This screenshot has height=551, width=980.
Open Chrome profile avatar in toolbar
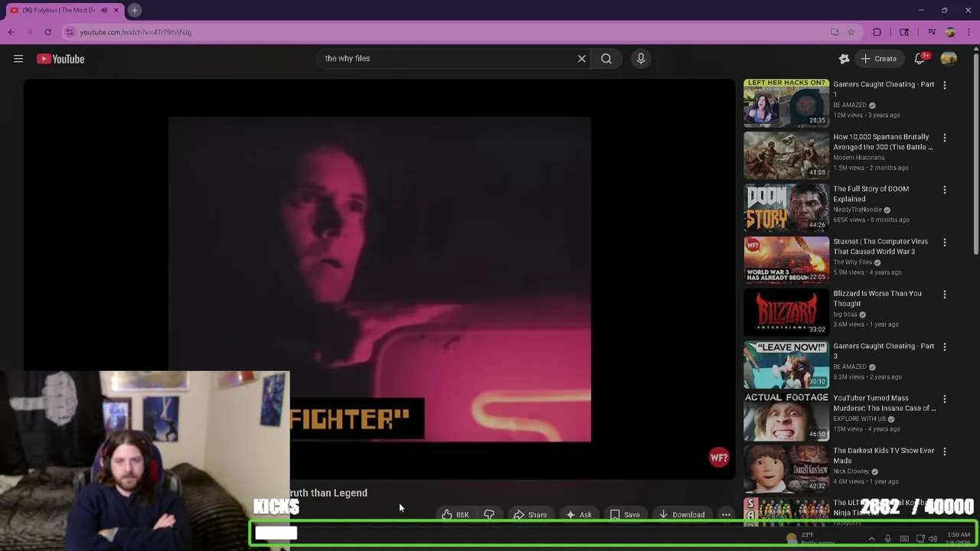point(950,32)
